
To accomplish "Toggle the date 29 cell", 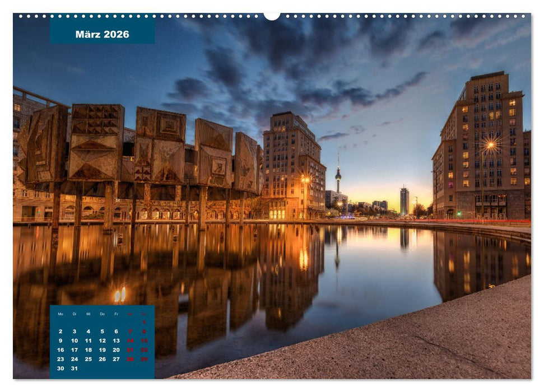I will [144, 358].
